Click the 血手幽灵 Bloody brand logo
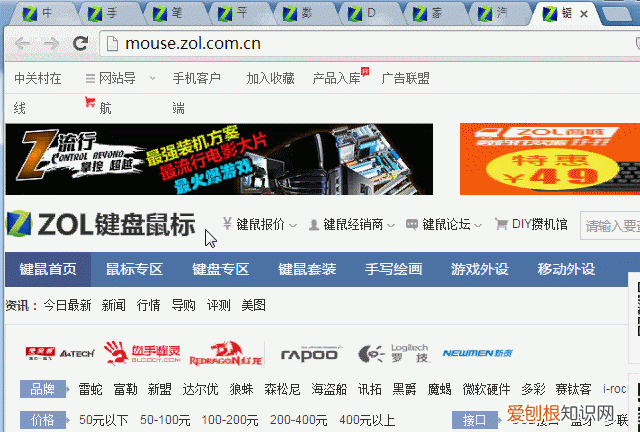Viewport: 640px width, 432px height. pyautogui.click(x=142, y=353)
